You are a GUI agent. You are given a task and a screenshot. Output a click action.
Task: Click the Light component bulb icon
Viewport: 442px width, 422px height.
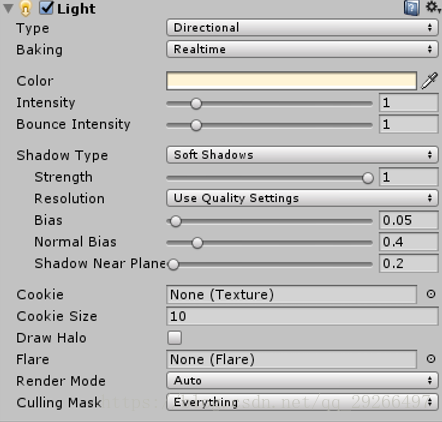[25, 8]
